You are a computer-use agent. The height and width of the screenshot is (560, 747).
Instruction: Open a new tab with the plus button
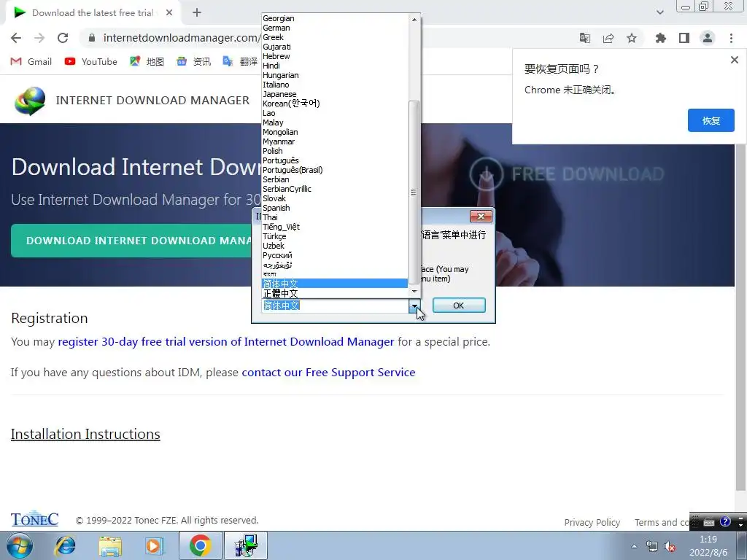coord(197,13)
